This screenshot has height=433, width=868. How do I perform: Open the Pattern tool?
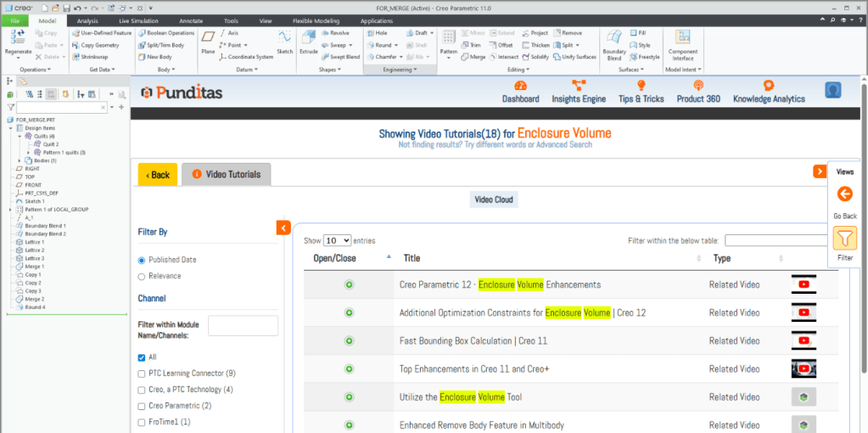click(x=448, y=39)
